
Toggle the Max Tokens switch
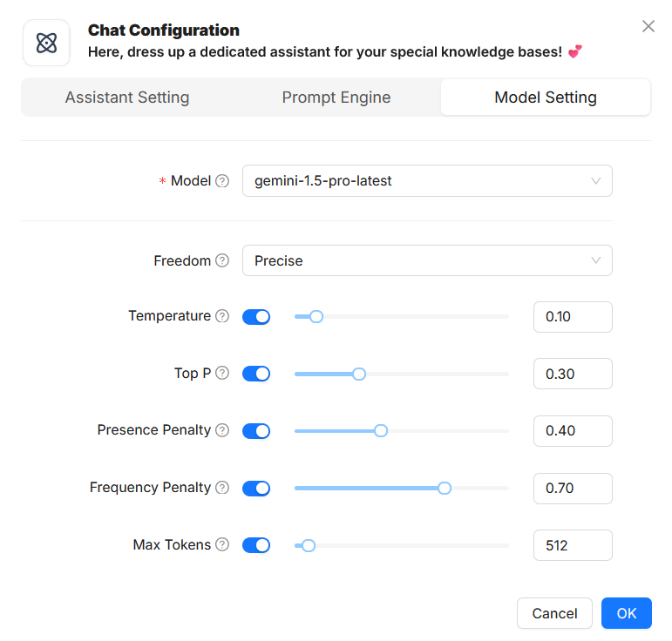click(x=255, y=545)
